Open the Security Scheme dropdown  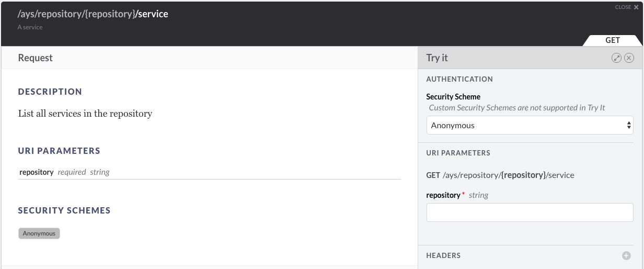click(530, 126)
